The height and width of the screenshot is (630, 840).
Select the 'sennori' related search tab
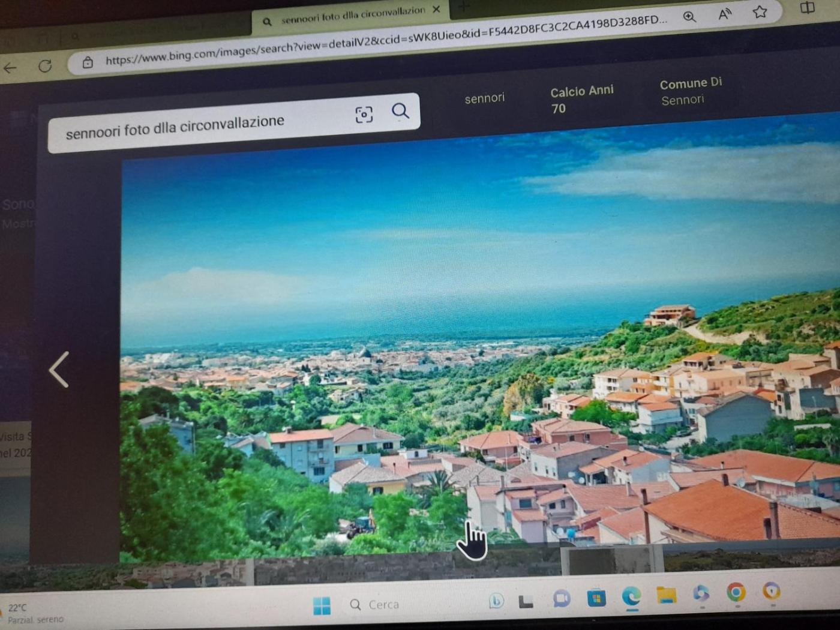point(484,98)
